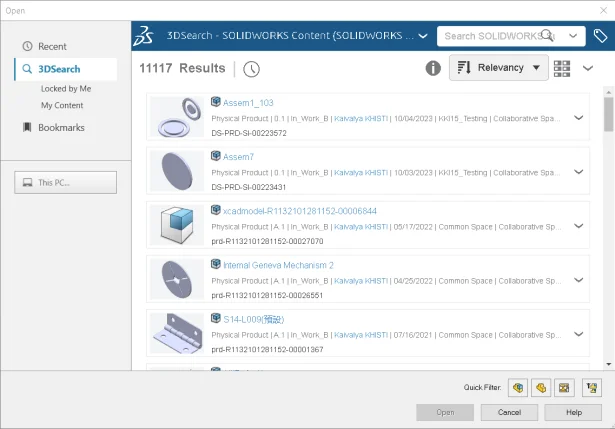Image resolution: width=615 pixels, height=429 pixels.
Task: Click the owner name link in the Assem1_103 row
Action: (x=361, y=118)
